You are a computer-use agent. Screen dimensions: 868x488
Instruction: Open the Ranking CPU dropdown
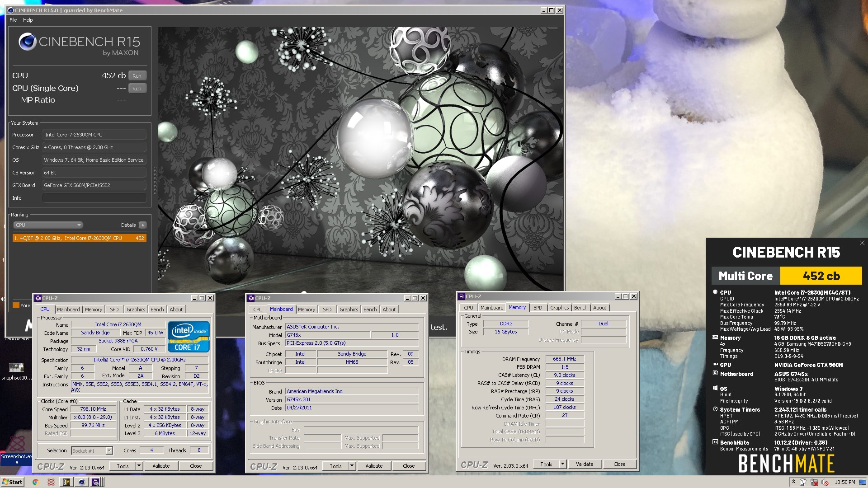click(48, 225)
